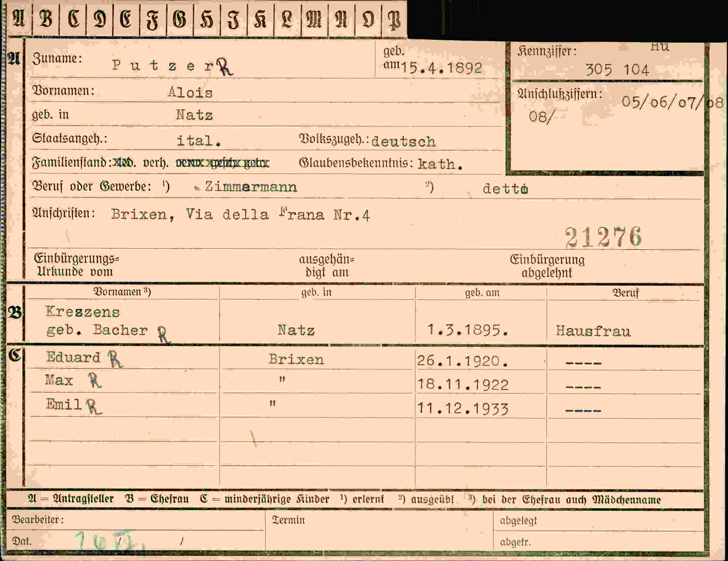Image resolution: width=728 pixels, height=561 pixels.
Task: Click the "Anschlußziffern:" label
Action: [x=560, y=94]
